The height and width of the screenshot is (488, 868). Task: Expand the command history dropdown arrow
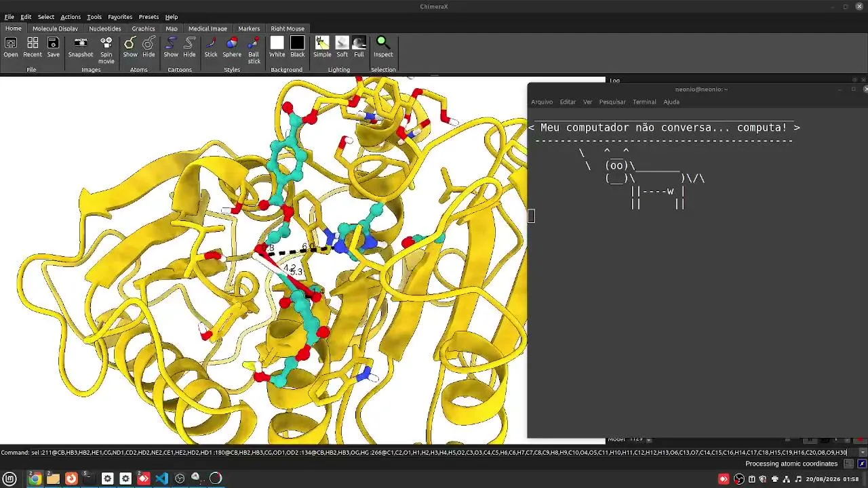(862, 452)
